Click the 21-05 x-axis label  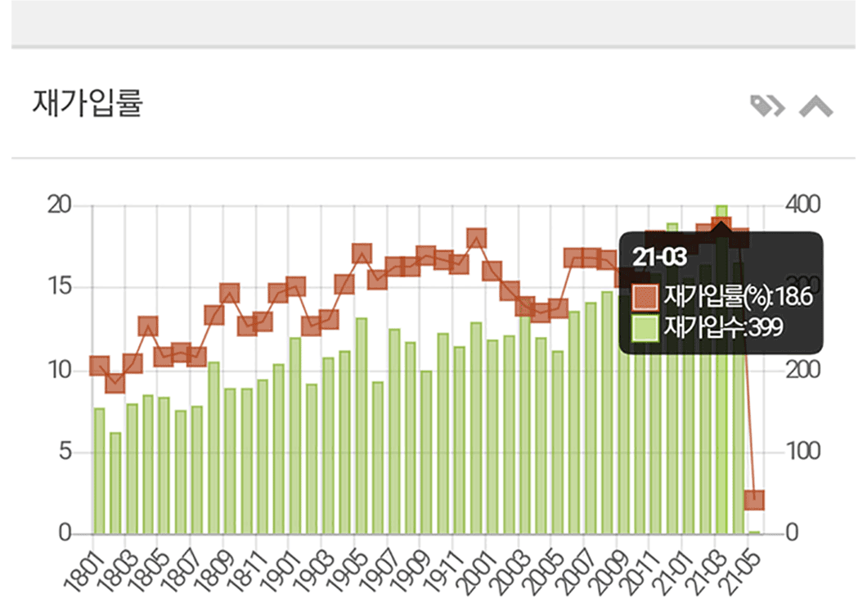tap(741, 573)
